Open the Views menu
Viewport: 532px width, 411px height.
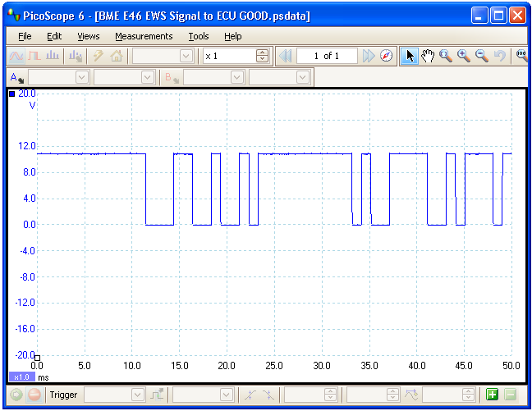tap(89, 36)
